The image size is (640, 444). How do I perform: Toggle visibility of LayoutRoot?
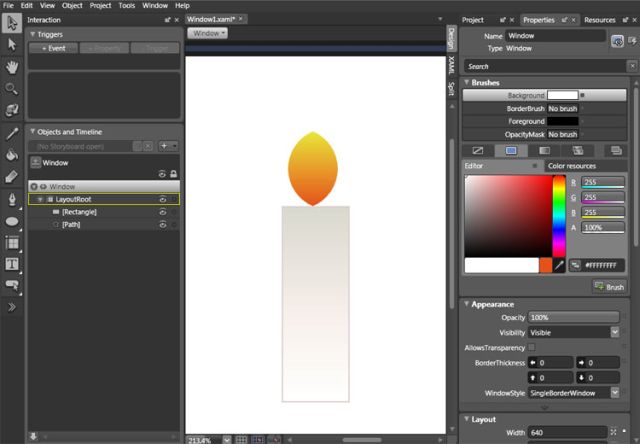click(162, 199)
